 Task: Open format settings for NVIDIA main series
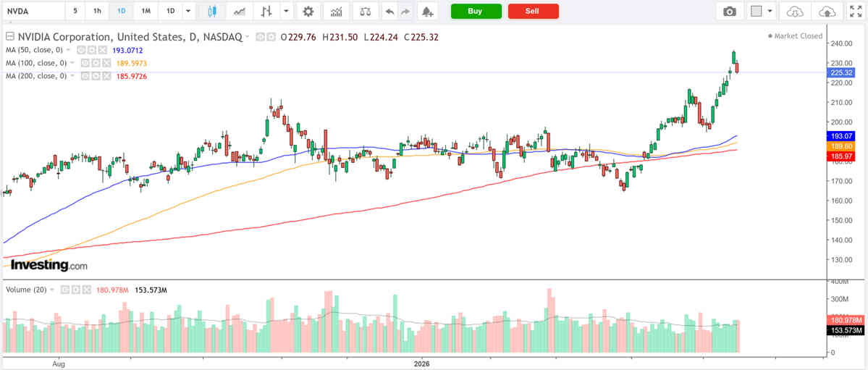[x=271, y=37]
